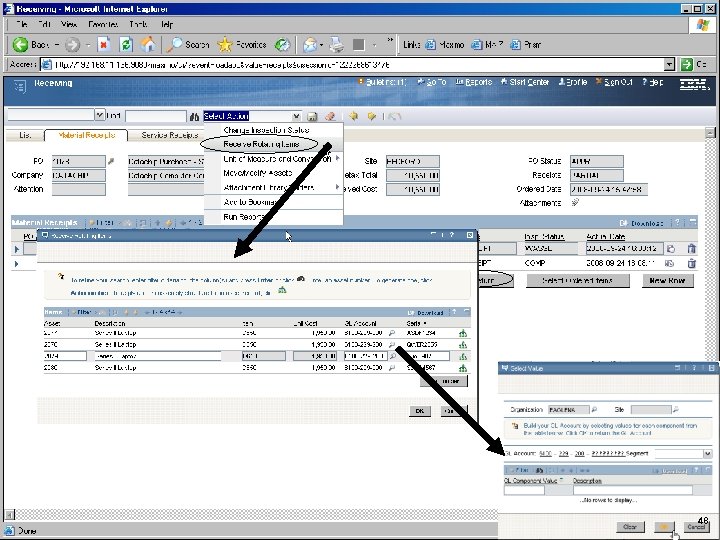Go to the next record arrow
The width and height of the screenshot is (720, 540).
tap(371, 116)
